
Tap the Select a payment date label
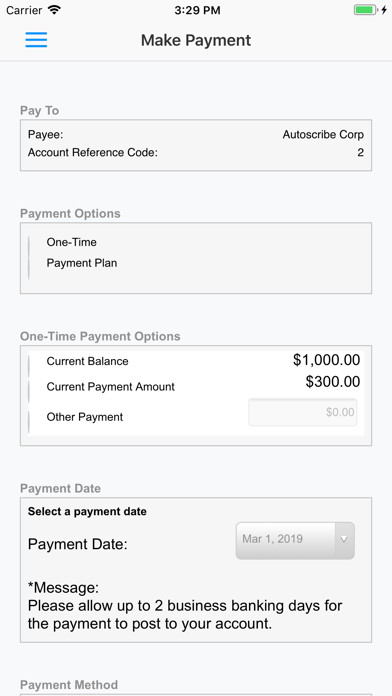point(87,512)
